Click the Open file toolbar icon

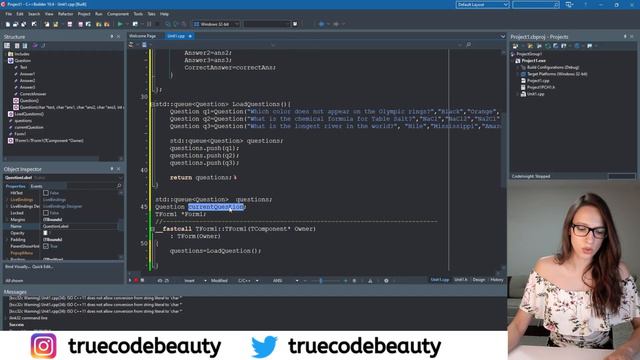[16, 24]
